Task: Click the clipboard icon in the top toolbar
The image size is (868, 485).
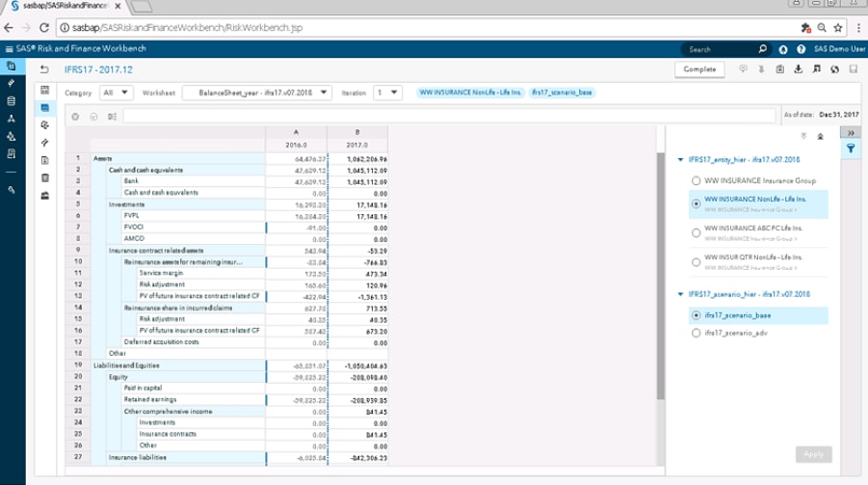Action: (779, 68)
